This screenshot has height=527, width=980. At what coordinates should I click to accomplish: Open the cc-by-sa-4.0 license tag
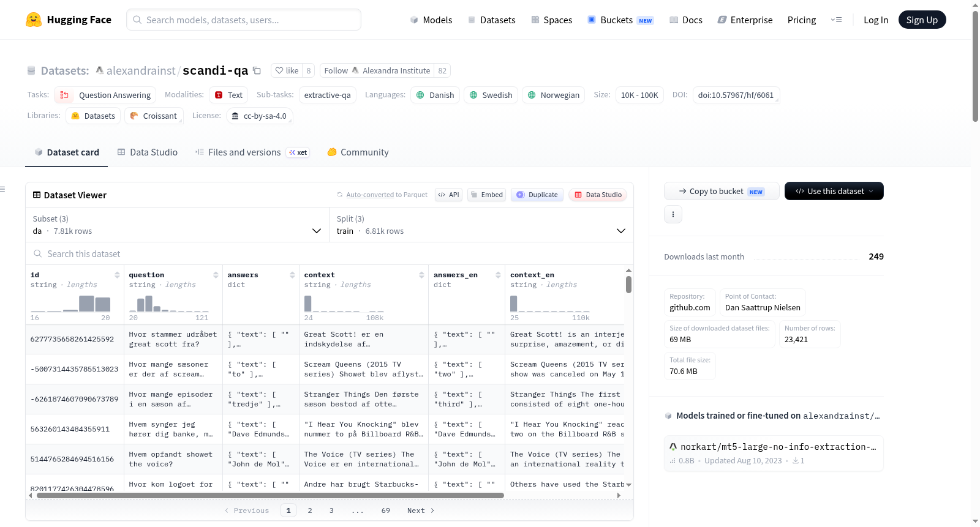[x=259, y=116]
